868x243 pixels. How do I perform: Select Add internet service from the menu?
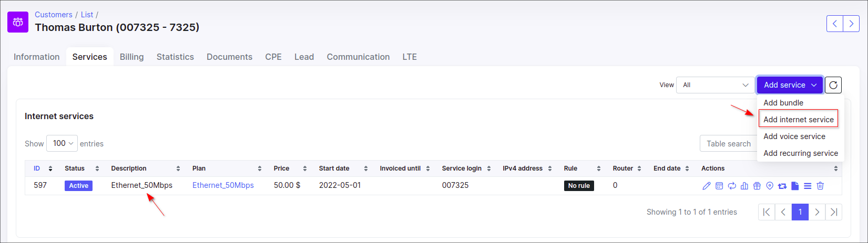pyautogui.click(x=798, y=120)
